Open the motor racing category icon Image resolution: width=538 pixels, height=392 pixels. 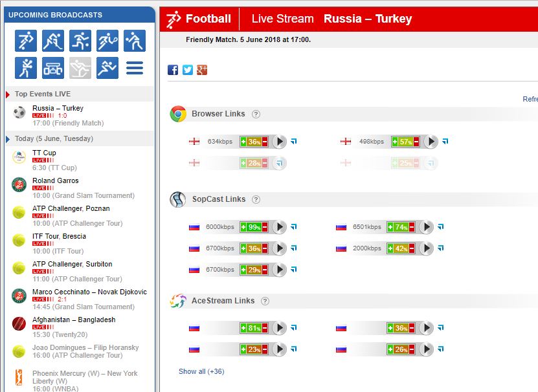pos(53,68)
